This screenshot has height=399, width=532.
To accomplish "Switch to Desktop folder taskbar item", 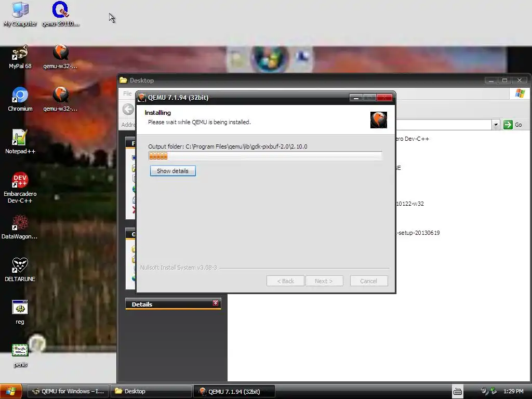I will click(x=151, y=391).
